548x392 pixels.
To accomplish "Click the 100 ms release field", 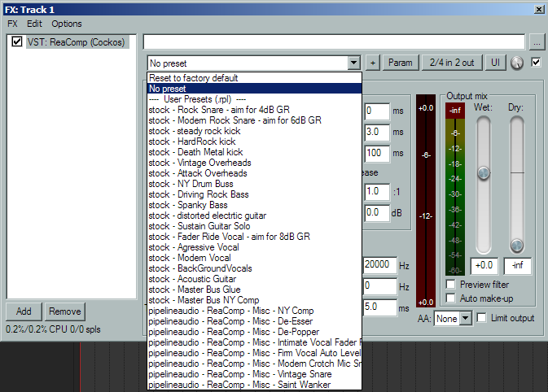I will tap(377, 154).
